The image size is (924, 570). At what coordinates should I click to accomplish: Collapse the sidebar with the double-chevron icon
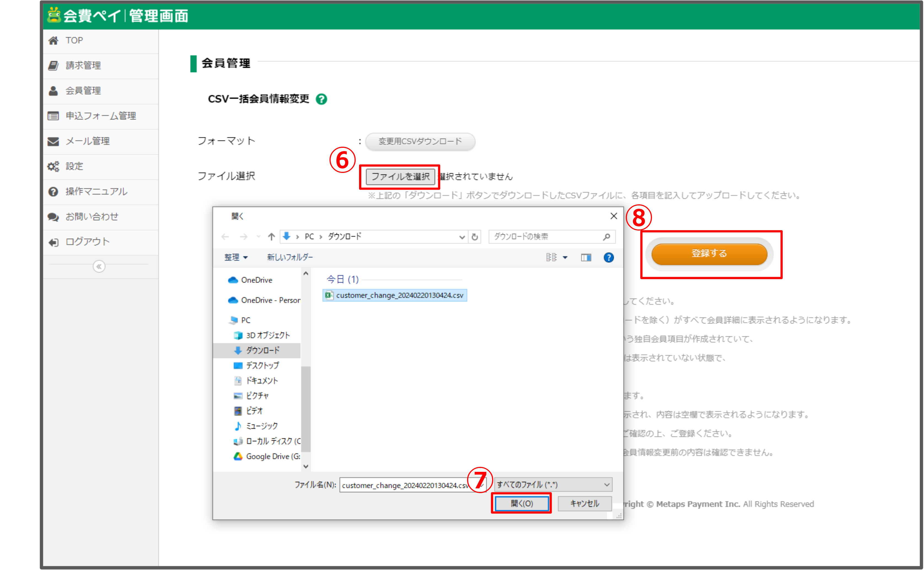click(99, 267)
